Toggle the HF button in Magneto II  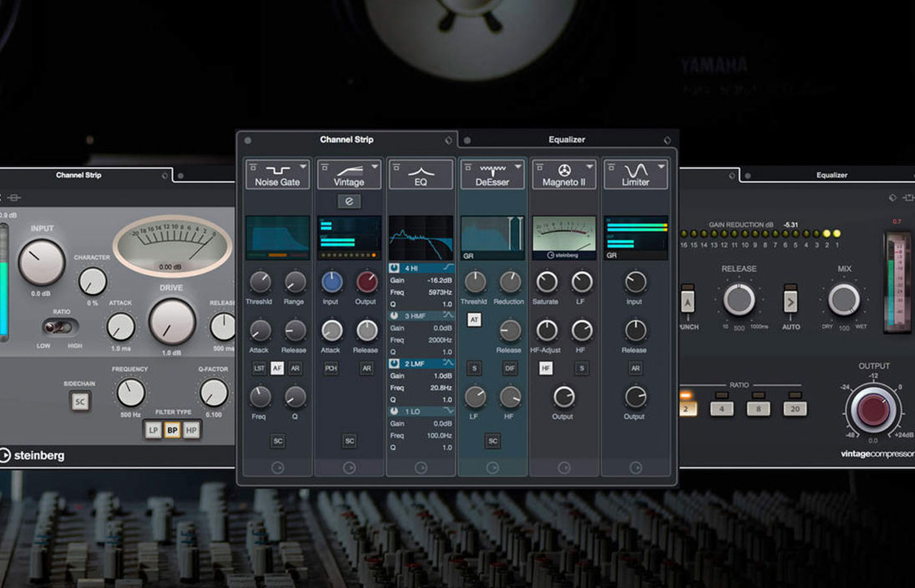[546, 368]
